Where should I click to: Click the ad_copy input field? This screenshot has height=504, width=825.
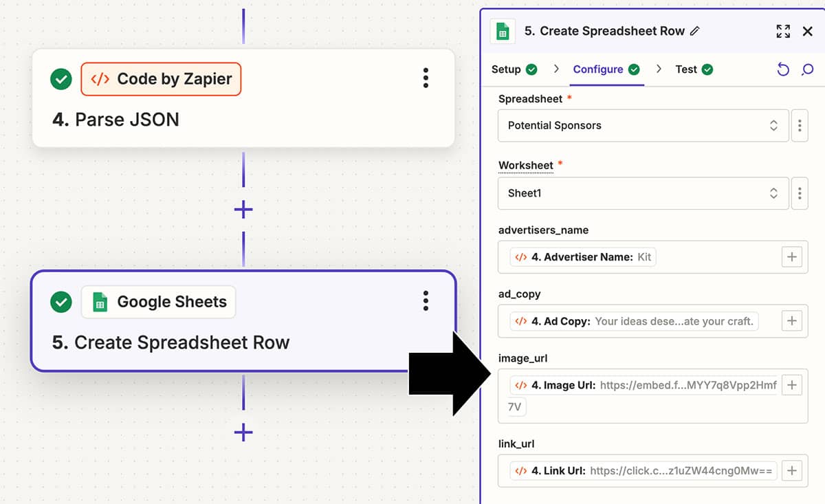(x=653, y=321)
